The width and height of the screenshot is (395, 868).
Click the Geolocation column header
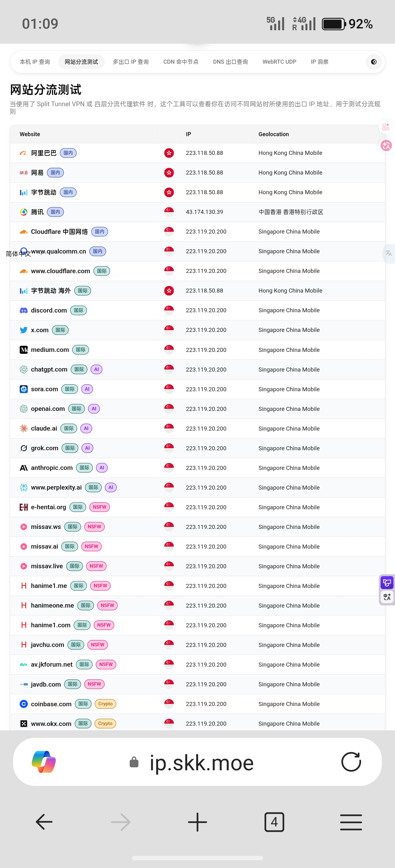[x=273, y=134]
